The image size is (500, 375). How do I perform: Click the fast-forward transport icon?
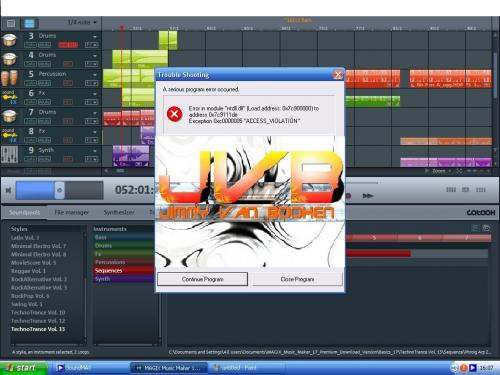[x=368, y=196]
